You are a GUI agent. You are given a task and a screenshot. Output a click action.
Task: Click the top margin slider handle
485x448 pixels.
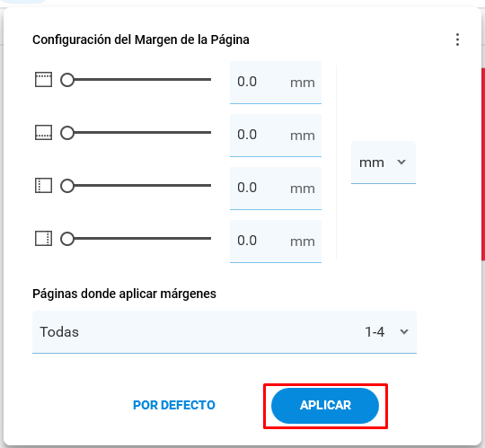(x=67, y=80)
